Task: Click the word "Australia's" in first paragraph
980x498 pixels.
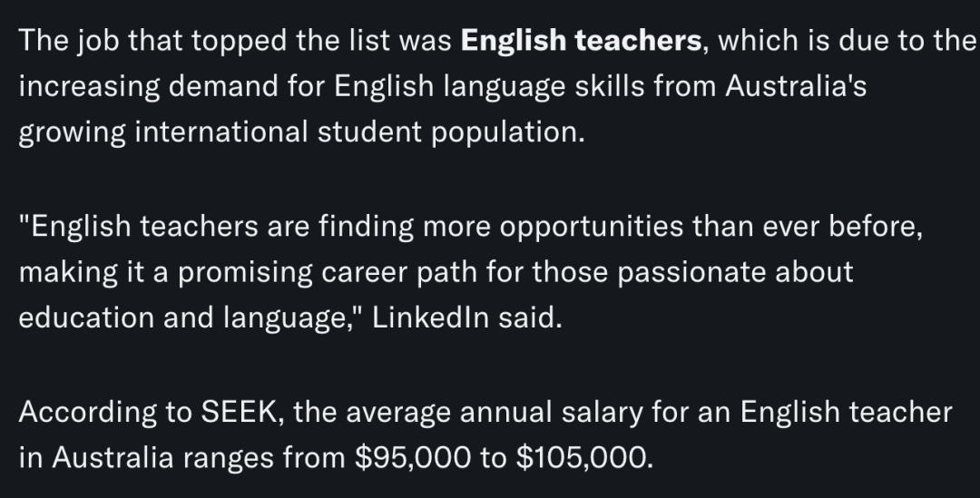Action: coord(796,86)
